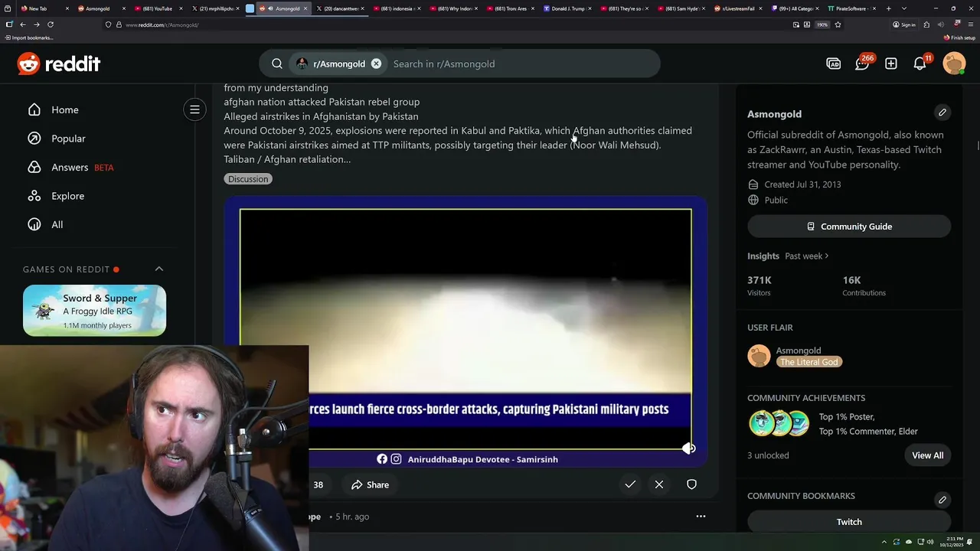This screenshot has height=551, width=980.
Task: Open the Sword & Supper game card
Action: pyautogui.click(x=94, y=310)
